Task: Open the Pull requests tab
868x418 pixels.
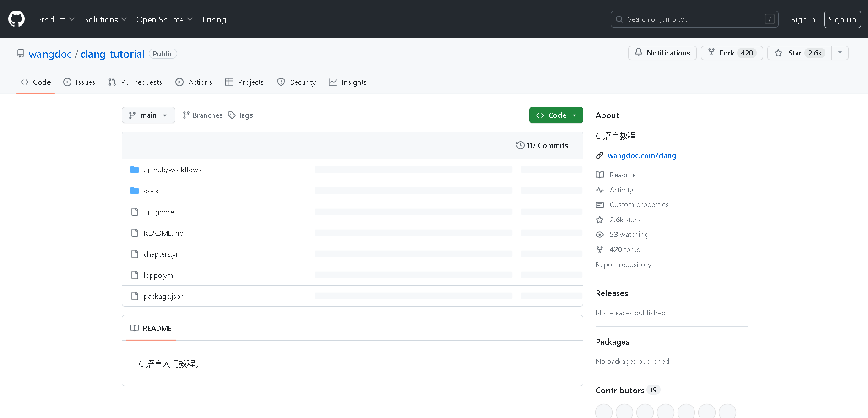Action: pyautogui.click(x=136, y=82)
